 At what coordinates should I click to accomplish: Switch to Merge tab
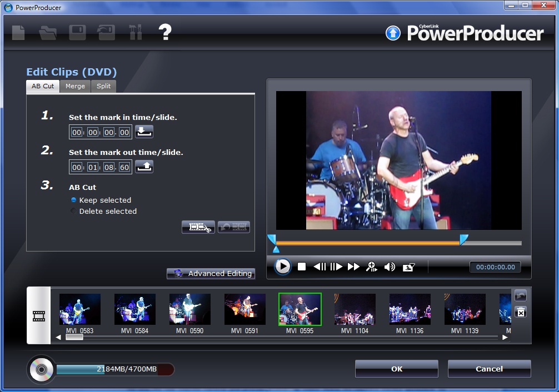pyautogui.click(x=75, y=86)
